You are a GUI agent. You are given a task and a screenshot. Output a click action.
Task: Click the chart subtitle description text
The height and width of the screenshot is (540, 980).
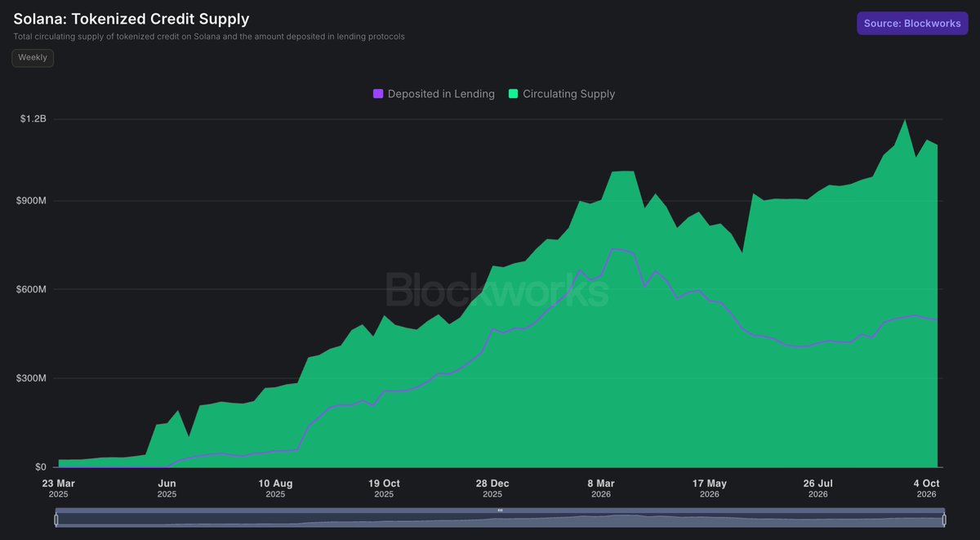(x=209, y=37)
